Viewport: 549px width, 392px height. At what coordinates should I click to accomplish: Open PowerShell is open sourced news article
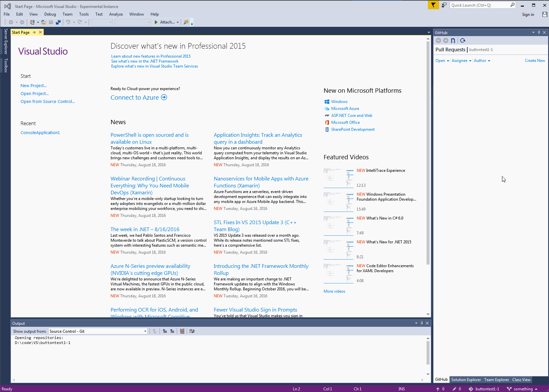pyautogui.click(x=150, y=138)
